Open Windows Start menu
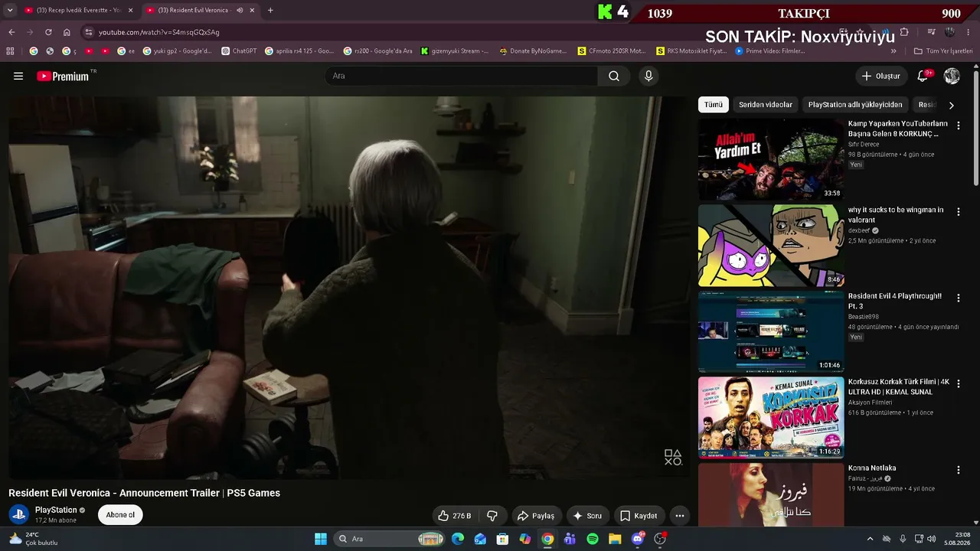The width and height of the screenshot is (980, 551). (321, 539)
